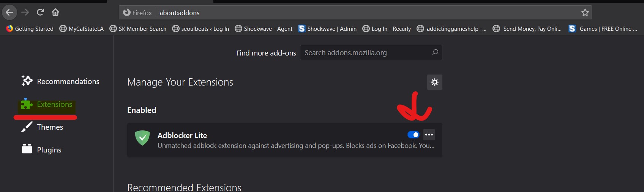Go to the Firefox home page
This screenshot has width=644, height=192.
pos(55,13)
